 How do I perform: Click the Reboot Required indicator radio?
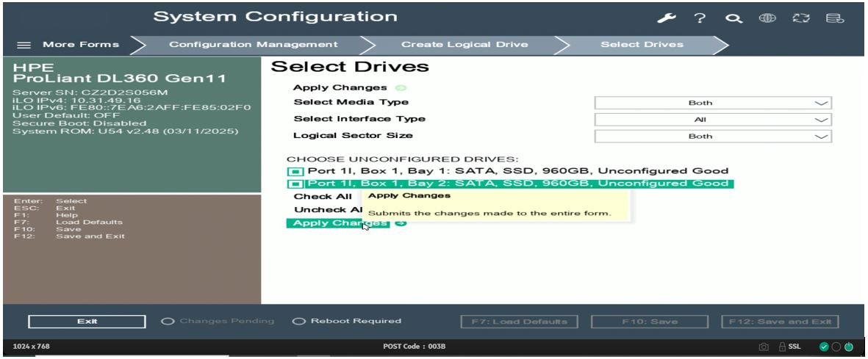point(298,322)
